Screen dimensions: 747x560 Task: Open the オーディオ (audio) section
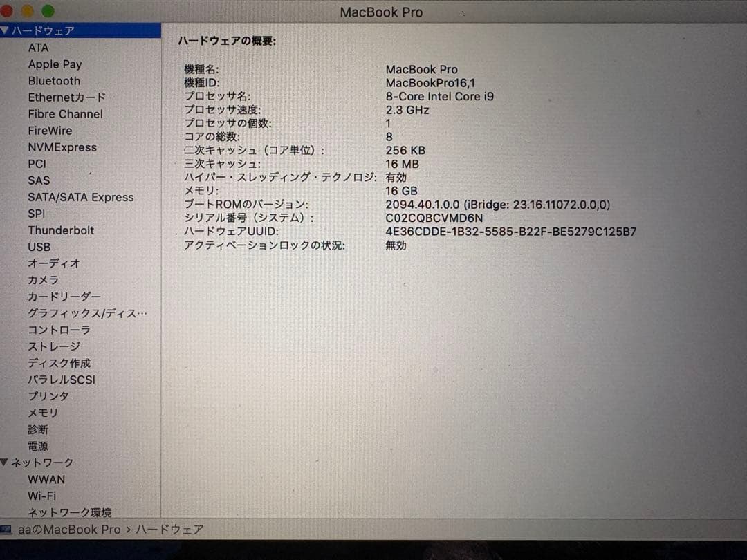tap(53, 263)
